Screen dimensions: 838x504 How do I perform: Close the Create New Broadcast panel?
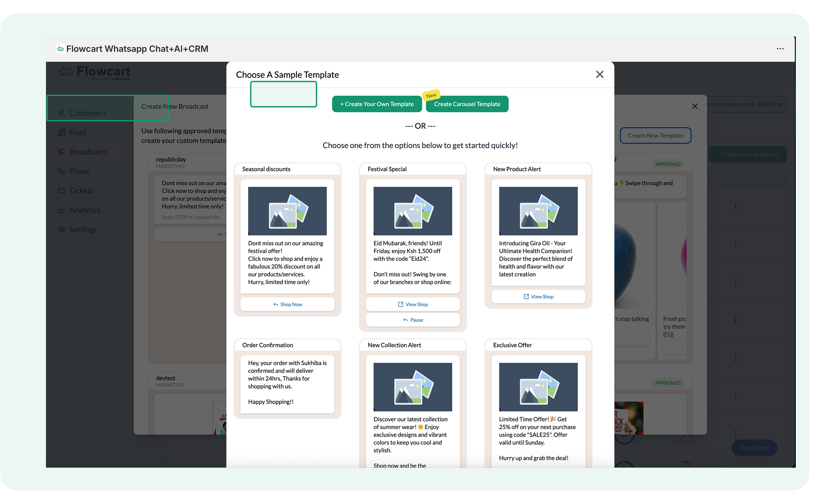[x=695, y=106]
